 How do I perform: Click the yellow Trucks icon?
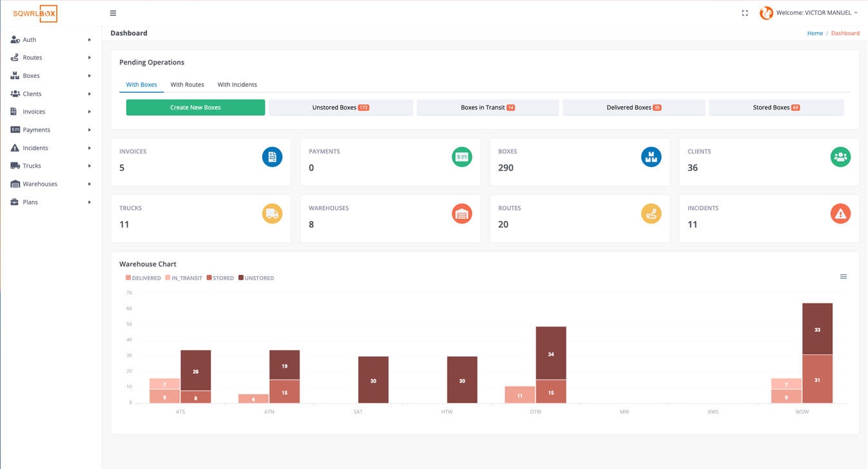point(272,214)
